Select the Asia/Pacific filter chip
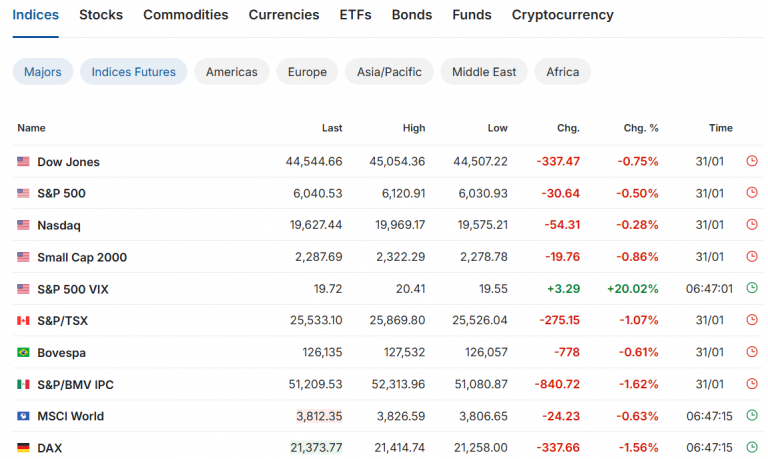 point(390,72)
